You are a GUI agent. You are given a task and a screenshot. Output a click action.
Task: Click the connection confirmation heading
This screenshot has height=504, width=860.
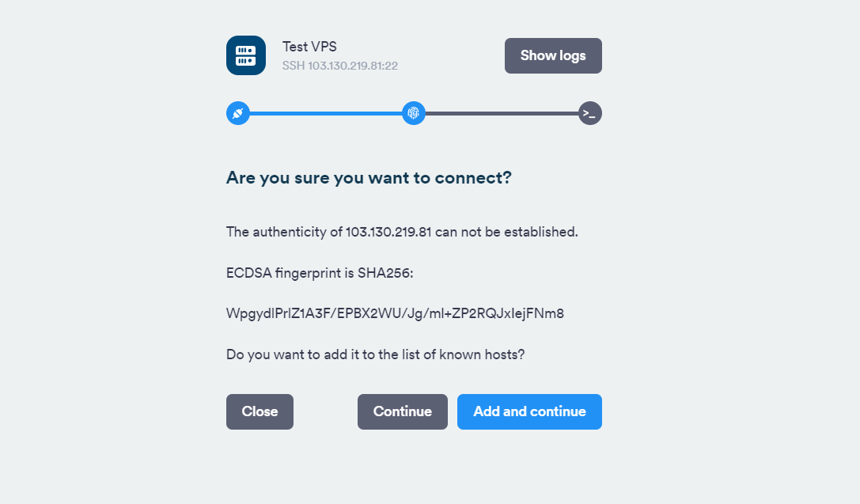coord(369,177)
